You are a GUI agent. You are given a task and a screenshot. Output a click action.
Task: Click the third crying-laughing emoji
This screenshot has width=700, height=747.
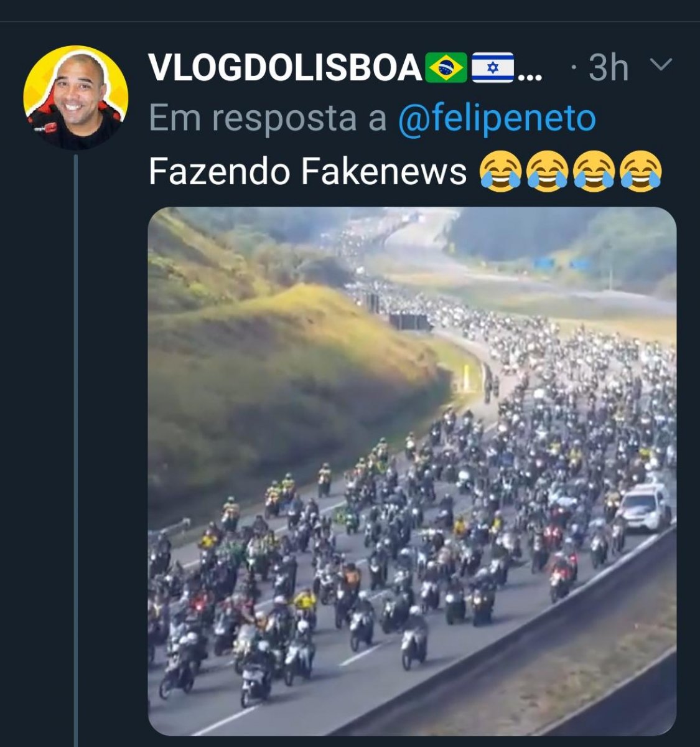click(x=594, y=171)
